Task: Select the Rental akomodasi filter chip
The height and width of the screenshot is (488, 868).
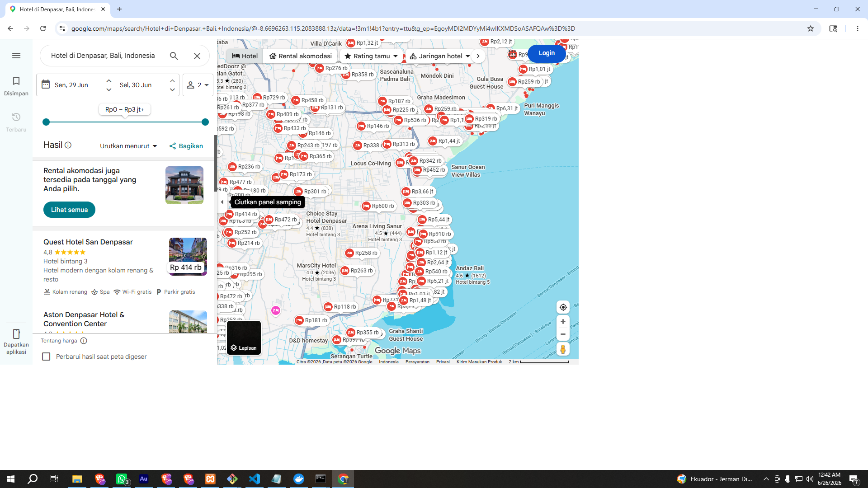Action: (301, 56)
